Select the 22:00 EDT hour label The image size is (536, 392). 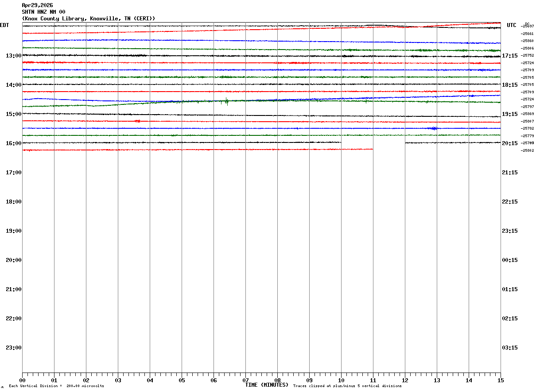click(13, 319)
